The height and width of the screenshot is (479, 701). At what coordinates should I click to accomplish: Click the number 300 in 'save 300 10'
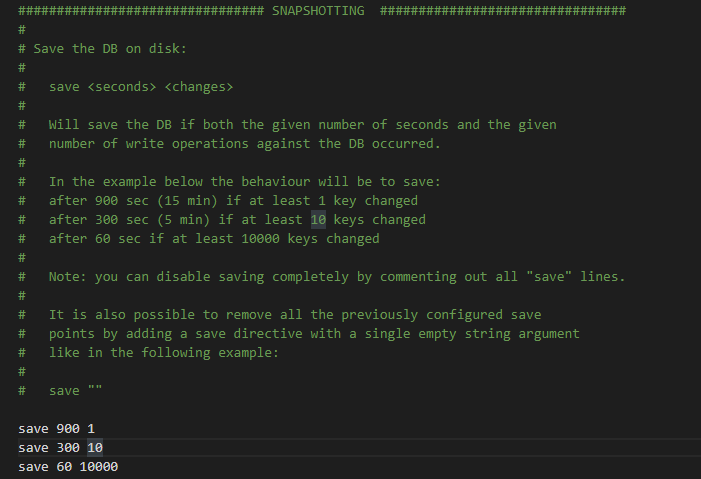pos(68,447)
